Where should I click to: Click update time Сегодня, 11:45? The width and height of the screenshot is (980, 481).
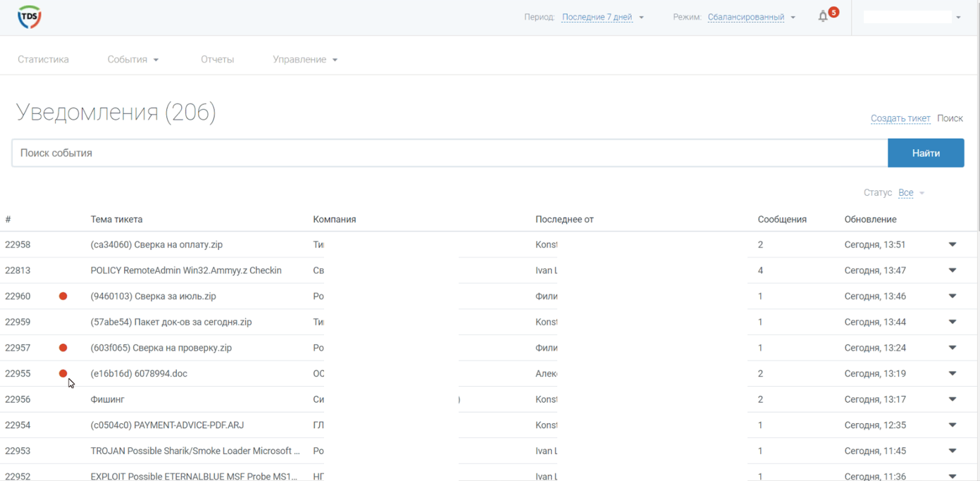tap(875, 451)
